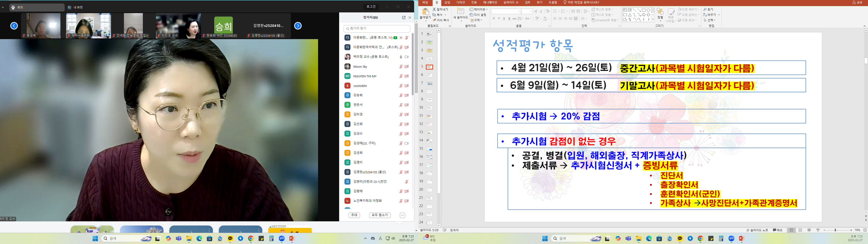
Task: Open font size combo box
Action: [x=527, y=11]
